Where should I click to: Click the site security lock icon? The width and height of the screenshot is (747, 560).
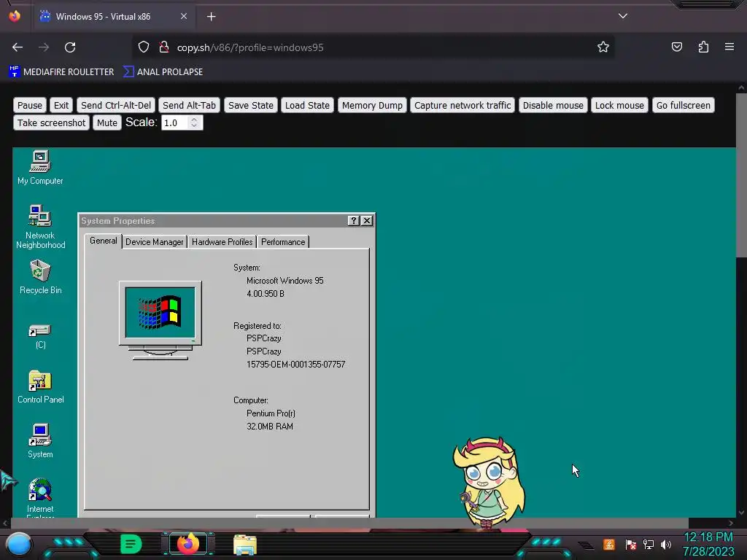coord(164,47)
